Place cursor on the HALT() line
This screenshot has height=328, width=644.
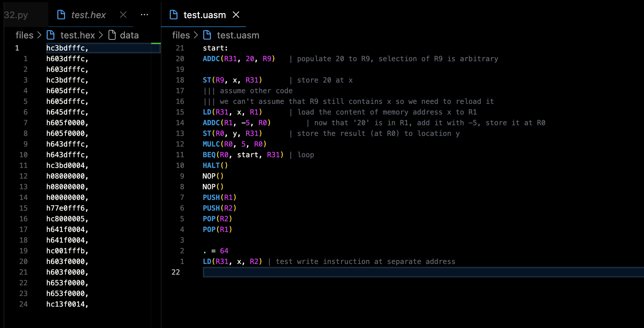[215, 165]
